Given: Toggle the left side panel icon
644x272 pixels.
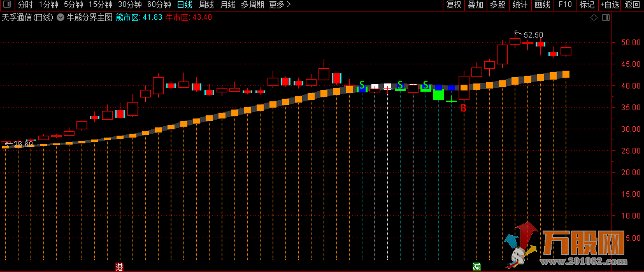Looking at the screenshot, I should (8, 4).
